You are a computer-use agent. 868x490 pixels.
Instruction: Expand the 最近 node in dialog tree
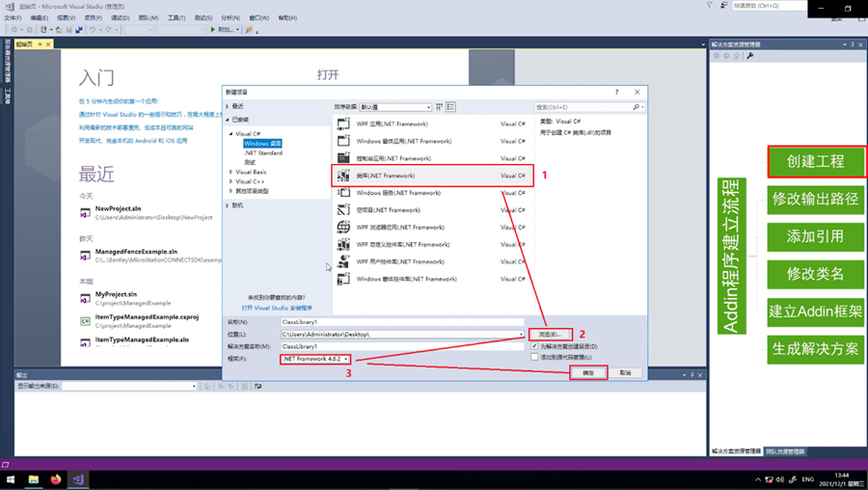point(227,106)
